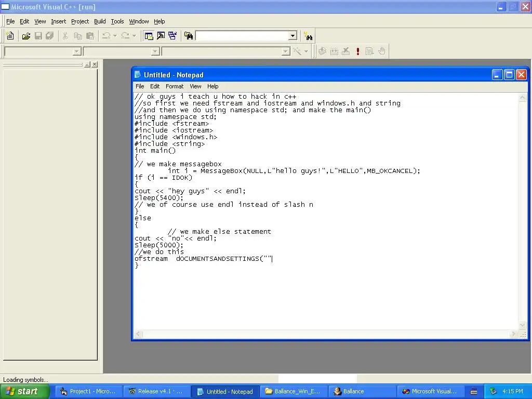This screenshot has width=532, height=399.
Task: Open the WizardBar filter combo dropdown
Action: [155, 51]
